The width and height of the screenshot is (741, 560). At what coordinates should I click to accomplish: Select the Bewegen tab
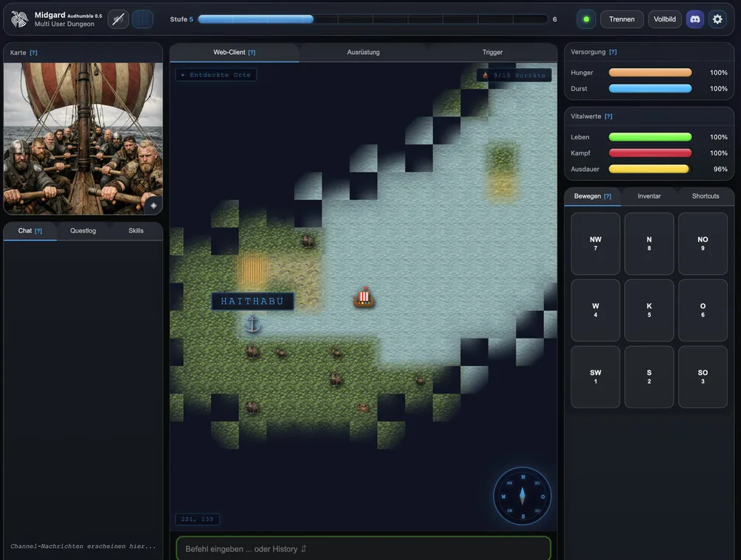[x=593, y=196]
